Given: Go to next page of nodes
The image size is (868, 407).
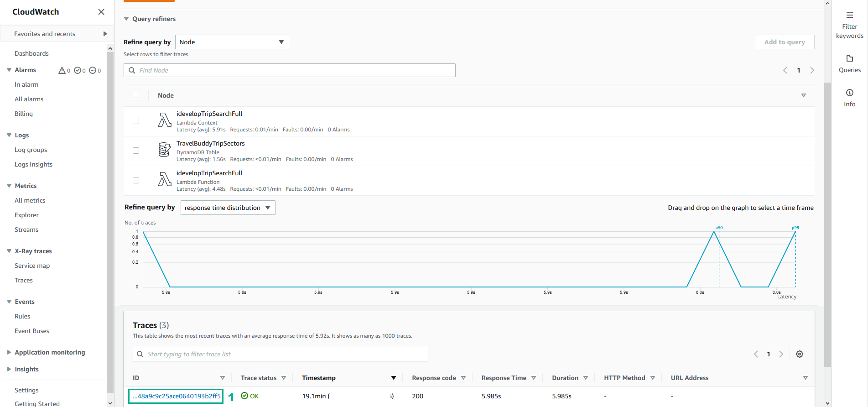Looking at the screenshot, I should coord(812,70).
